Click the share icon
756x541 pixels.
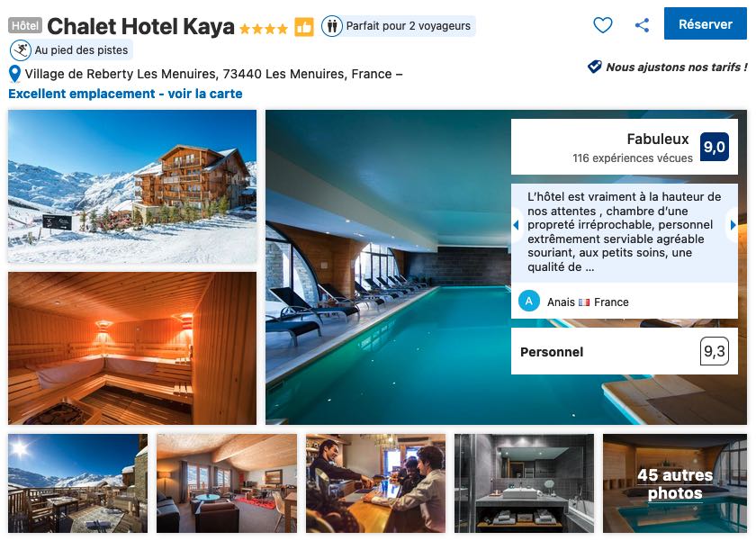point(642,25)
